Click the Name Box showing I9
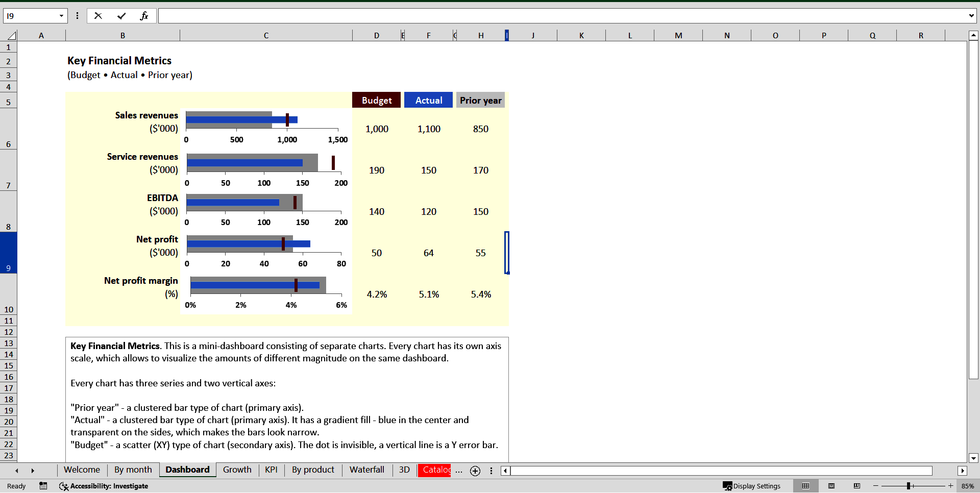Viewport: 980px width, 493px height. tap(31, 16)
